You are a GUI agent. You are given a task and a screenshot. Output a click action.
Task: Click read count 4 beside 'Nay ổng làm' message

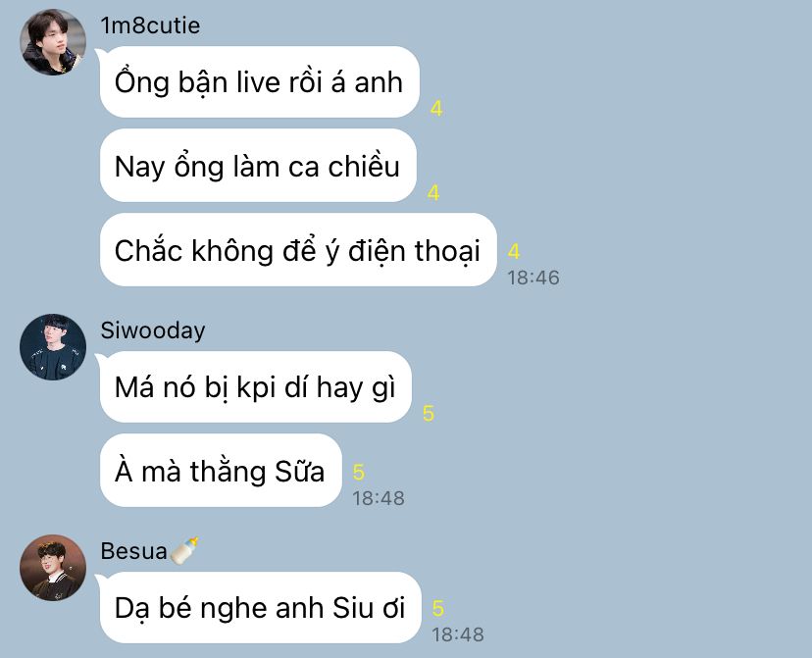point(433,192)
